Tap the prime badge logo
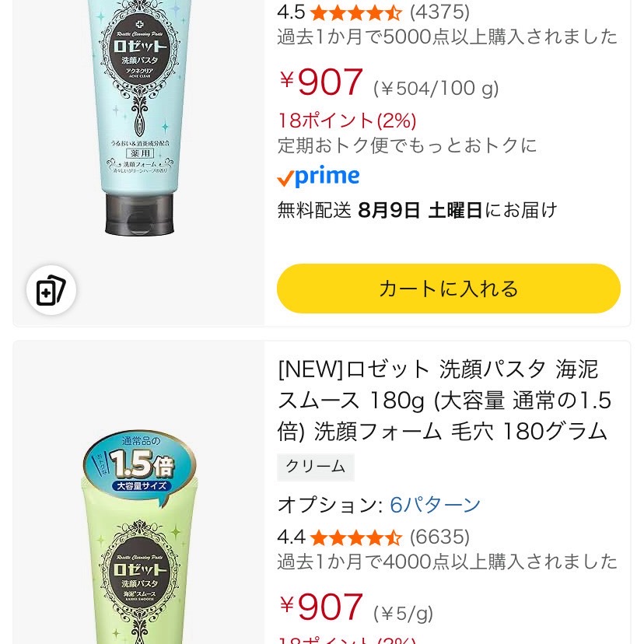The width and height of the screenshot is (644, 644). [318, 177]
